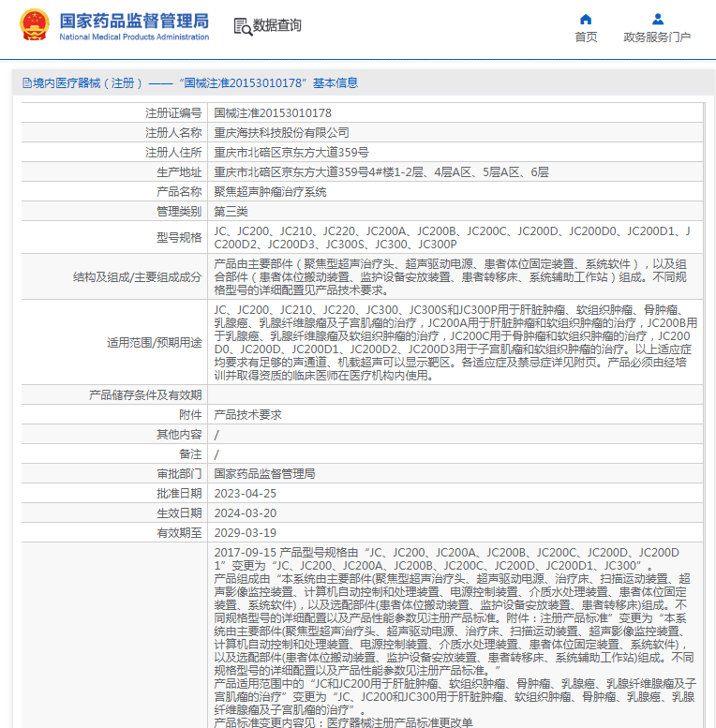Select registration number 国械注准20153010178 value
716x728 pixels.
273,112
